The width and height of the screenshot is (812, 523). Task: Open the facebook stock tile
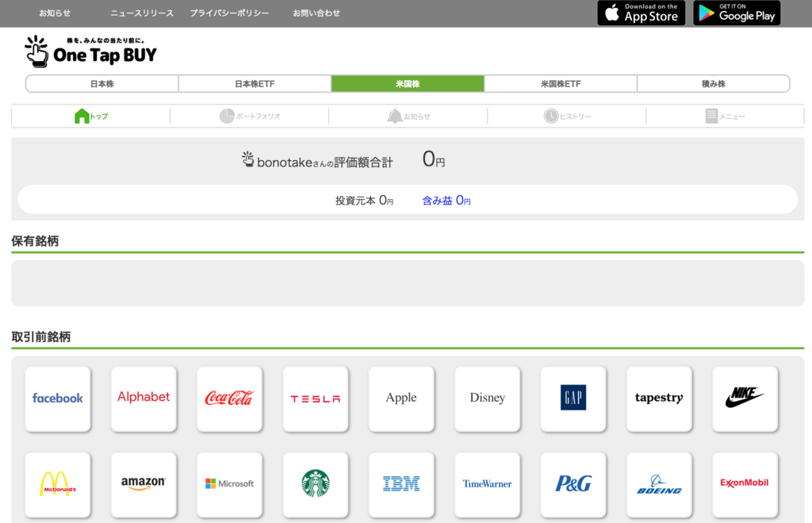[58, 399]
